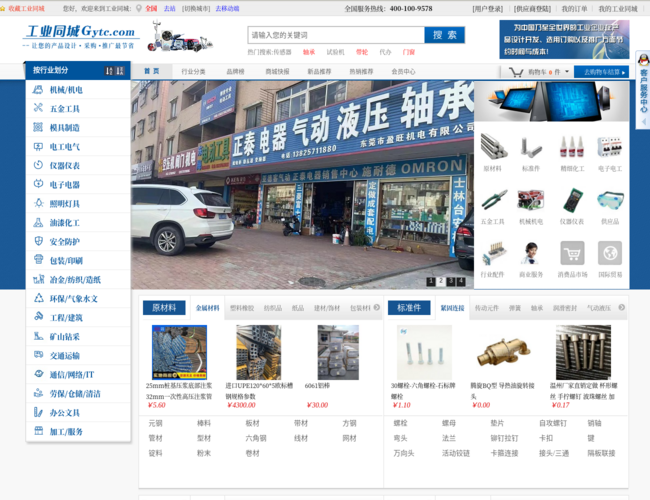Show carousel slide 3
650x500 pixels.
click(x=451, y=282)
